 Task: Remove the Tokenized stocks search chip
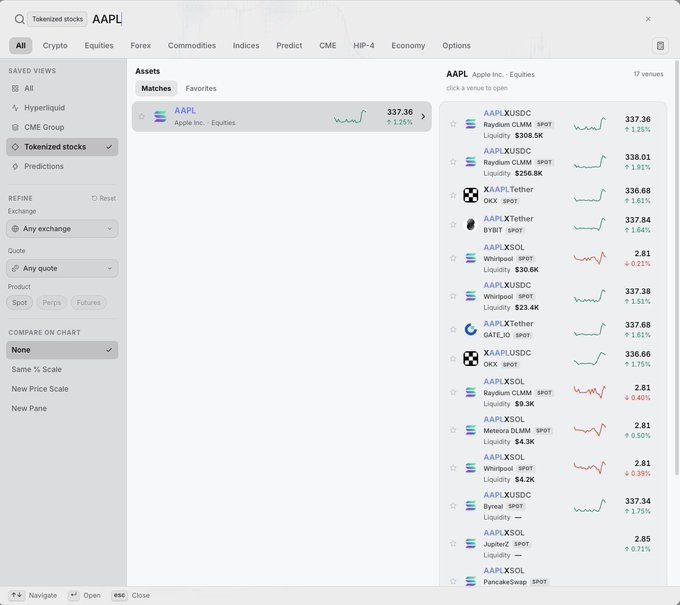pyautogui.click(x=57, y=19)
